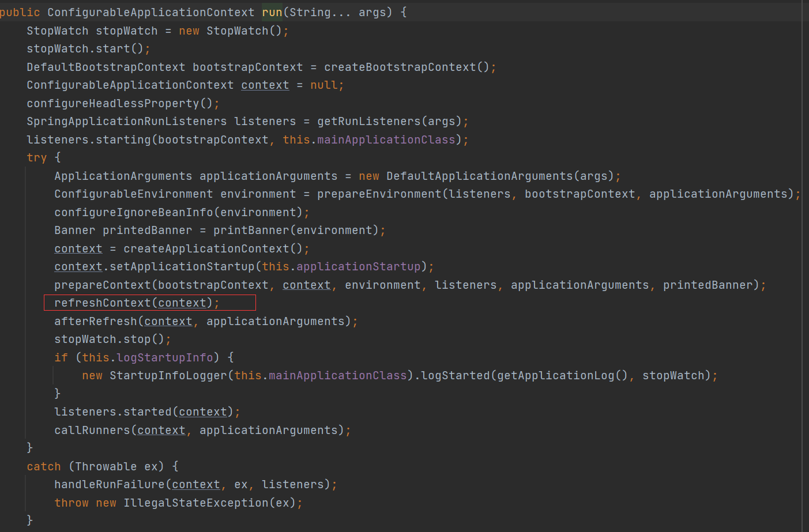This screenshot has height=532, width=809.
Task: Click the refreshContext method call
Action: [x=102, y=303]
